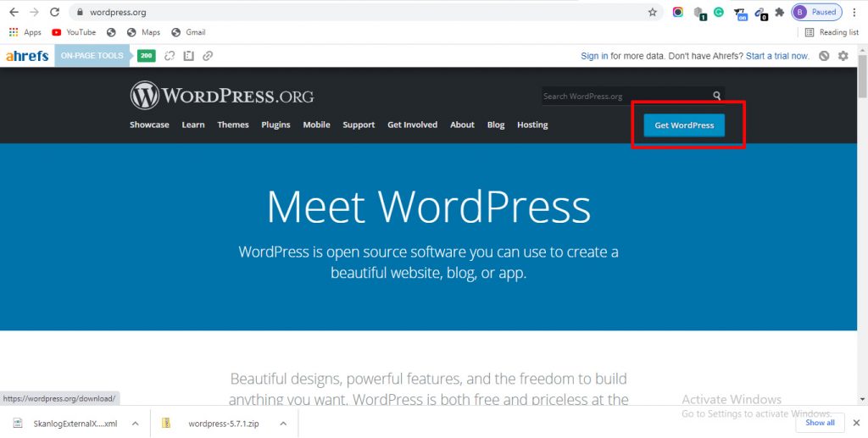Click the WordPress.org logo

pos(222,96)
